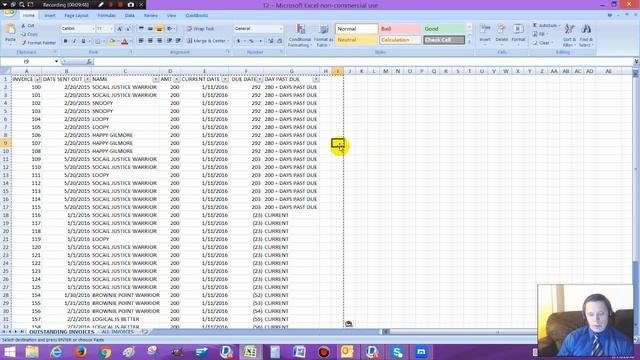Viewport: 640px width, 360px height.
Task: Apply the Bad cell style
Action: tap(400, 29)
